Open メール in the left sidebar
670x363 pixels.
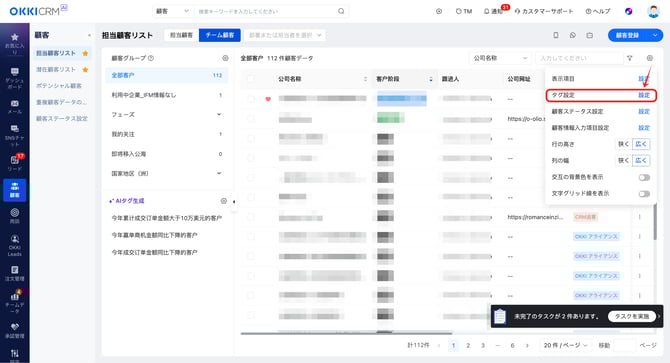[x=15, y=107]
